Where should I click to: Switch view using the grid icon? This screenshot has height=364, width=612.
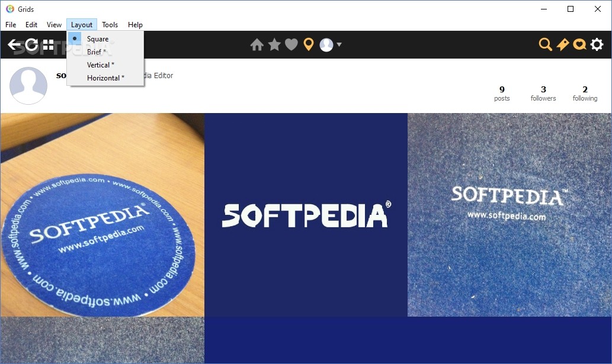[x=49, y=45]
